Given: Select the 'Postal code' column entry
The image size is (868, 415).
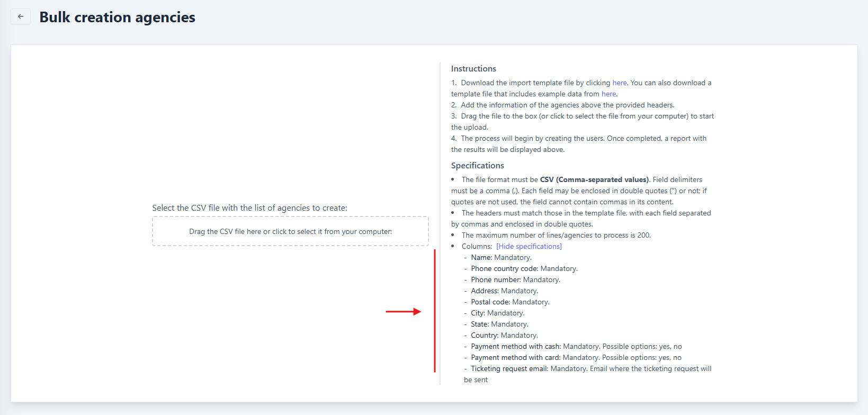Looking at the screenshot, I should pos(509,302).
